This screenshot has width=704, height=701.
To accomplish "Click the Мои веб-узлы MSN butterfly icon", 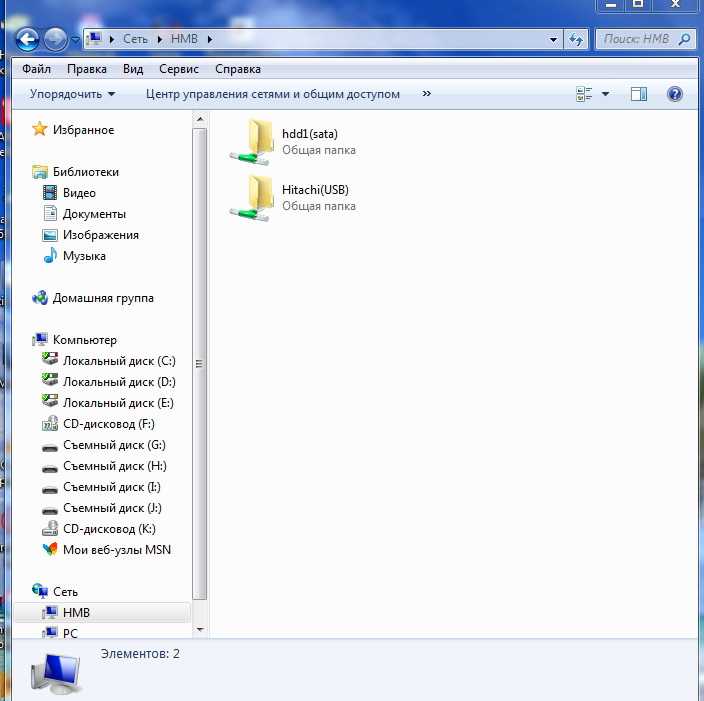I will click(x=50, y=549).
